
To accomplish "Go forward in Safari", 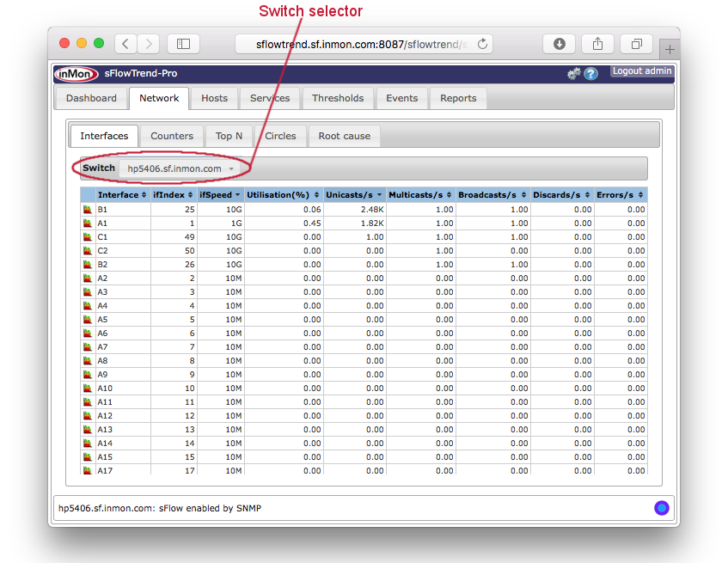I will click(x=149, y=44).
